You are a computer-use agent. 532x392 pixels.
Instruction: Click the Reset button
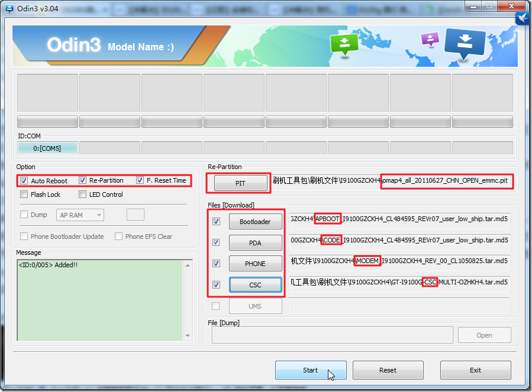pos(388,370)
